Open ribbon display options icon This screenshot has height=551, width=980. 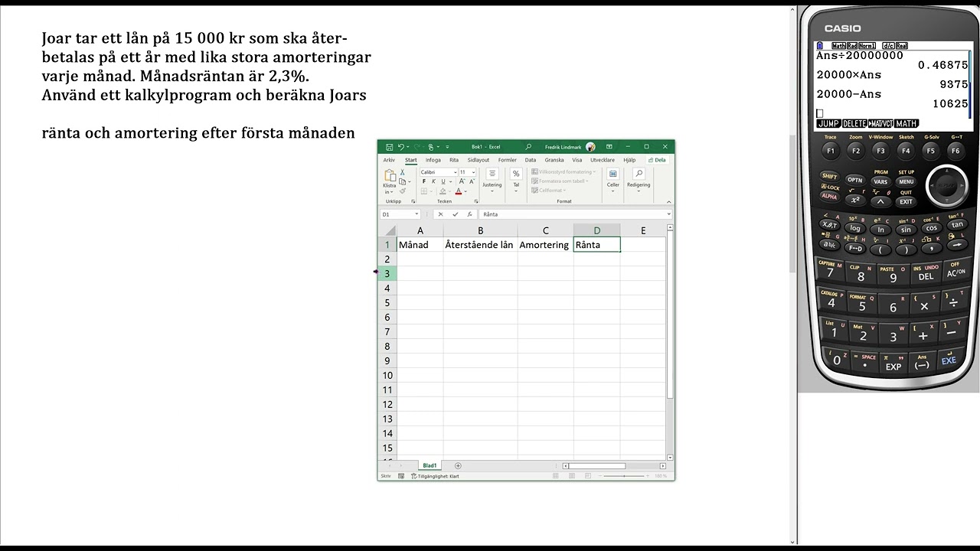click(x=609, y=147)
